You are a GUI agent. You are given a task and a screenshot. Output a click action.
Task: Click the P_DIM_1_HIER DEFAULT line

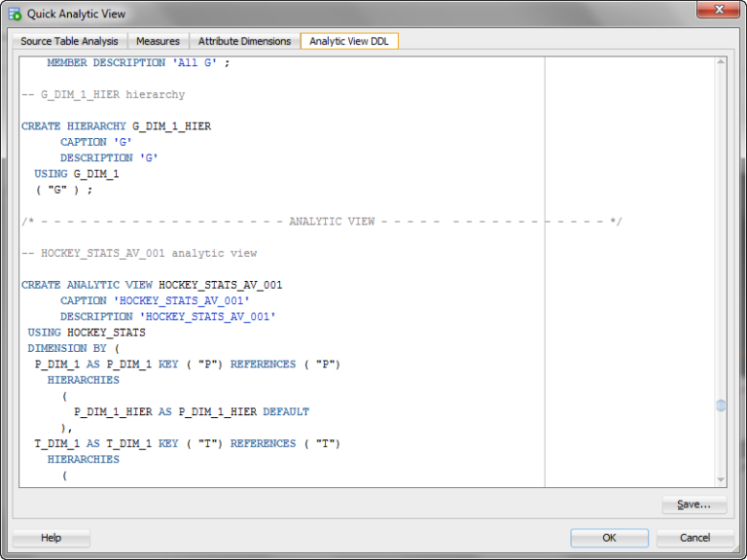click(x=192, y=411)
